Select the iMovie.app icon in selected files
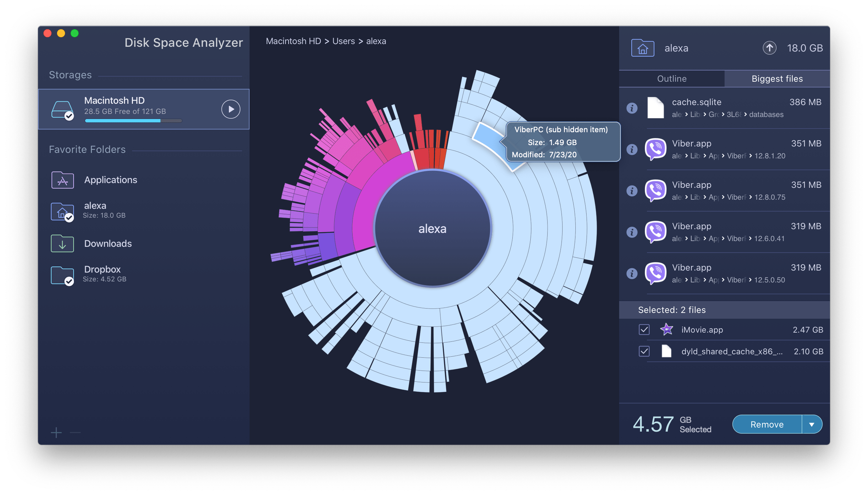868x495 pixels. coord(666,329)
